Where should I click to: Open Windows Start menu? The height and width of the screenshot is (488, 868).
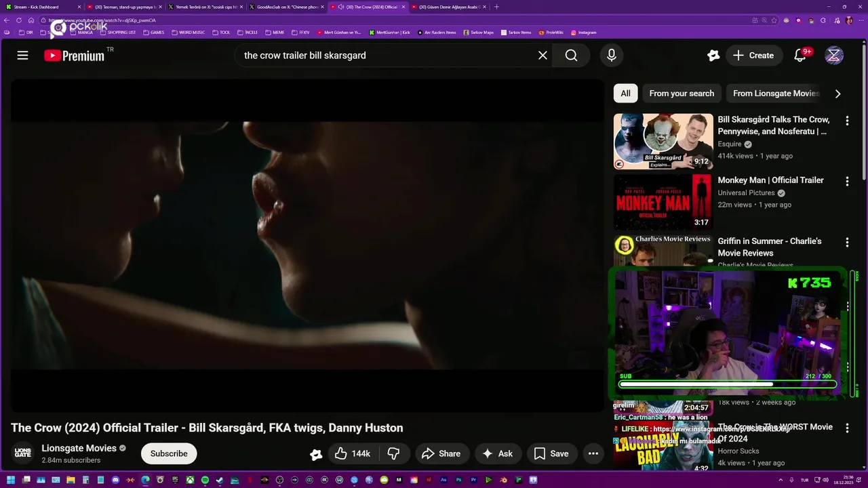tap(10, 480)
